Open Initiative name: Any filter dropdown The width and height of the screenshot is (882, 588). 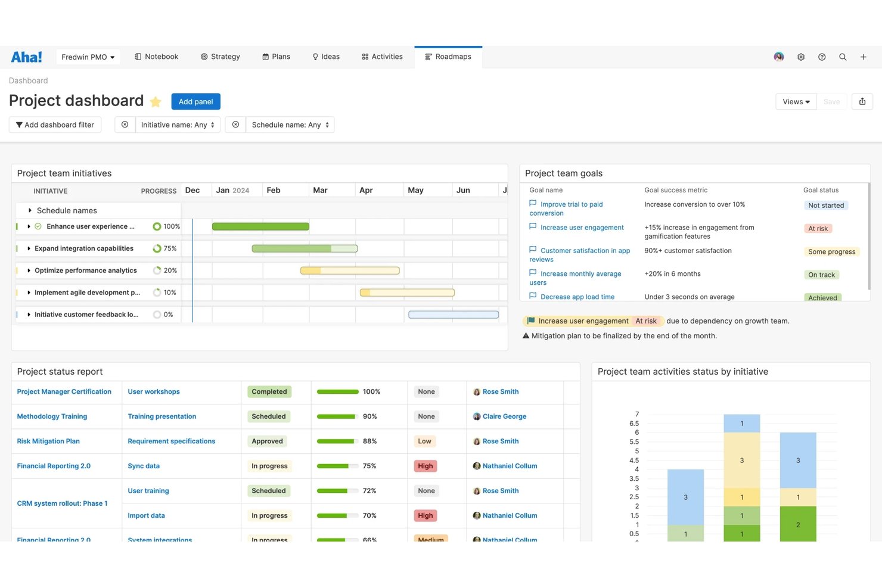178,125
